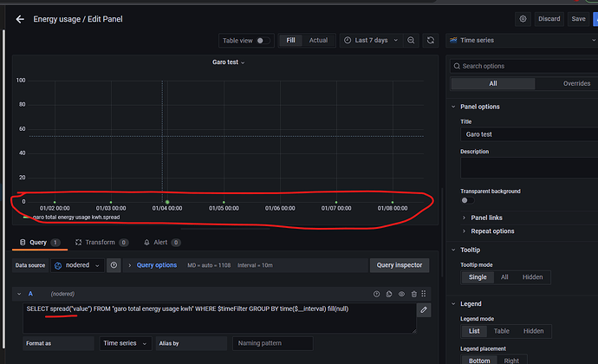
Task: Click the Transform tab icon
Action: 78,243
